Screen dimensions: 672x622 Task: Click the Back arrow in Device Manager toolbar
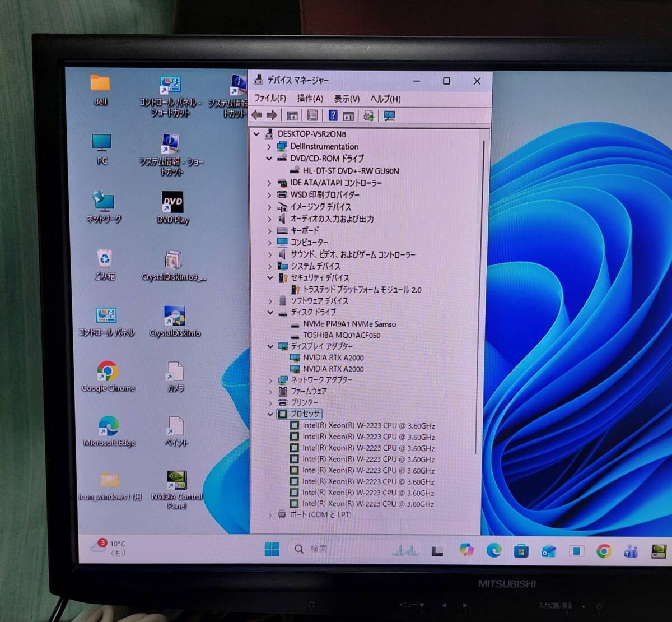coord(256,115)
